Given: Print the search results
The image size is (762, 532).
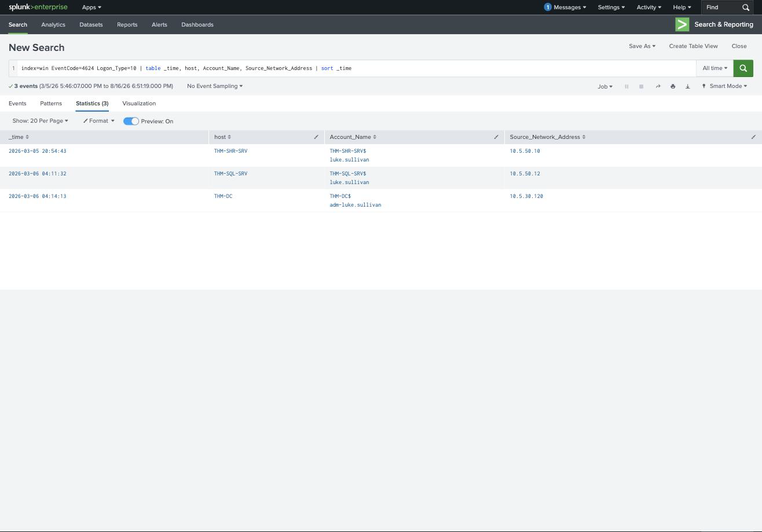Looking at the screenshot, I should (x=673, y=86).
